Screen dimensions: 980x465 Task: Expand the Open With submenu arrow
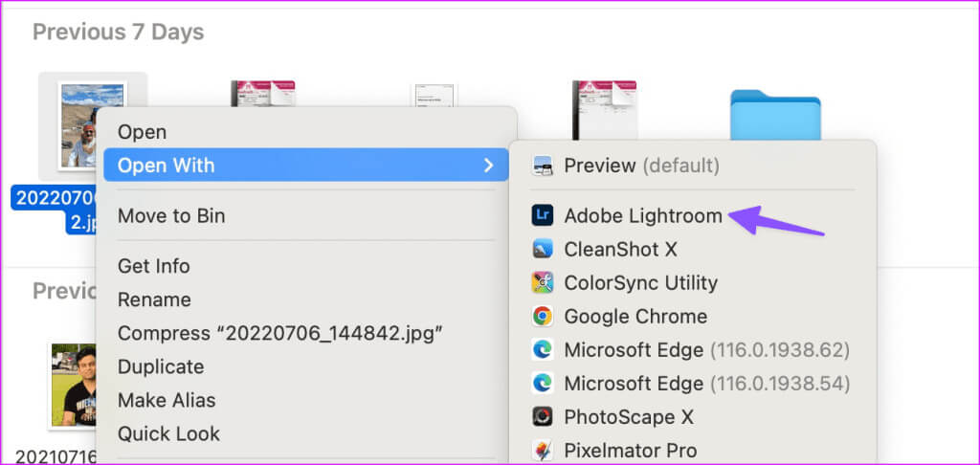coord(489,165)
